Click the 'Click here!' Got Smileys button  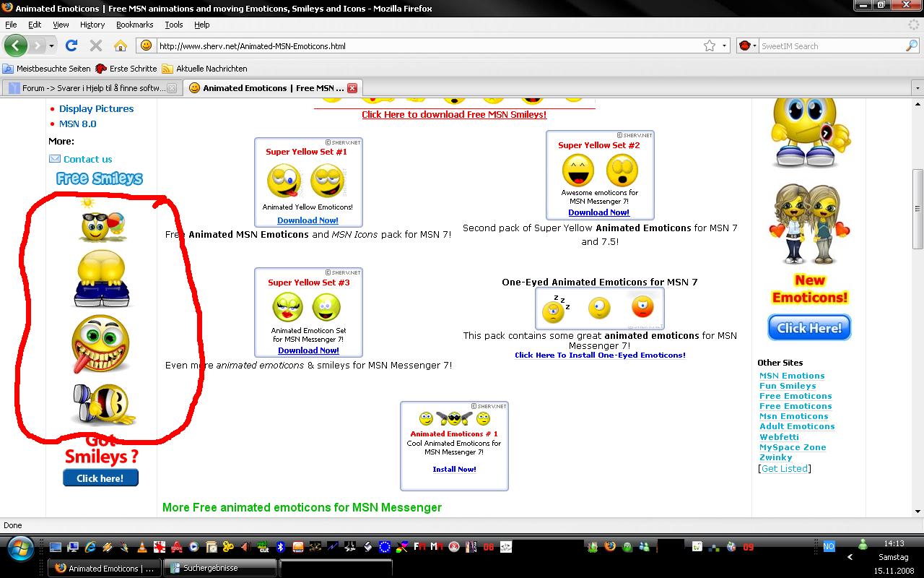[x=100, y=478]
